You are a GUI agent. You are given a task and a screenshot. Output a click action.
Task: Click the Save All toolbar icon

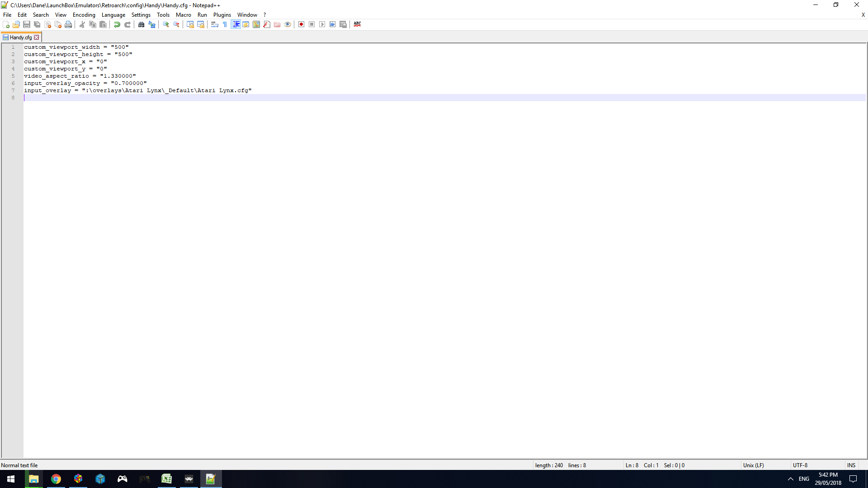pyautogui.click(x=37, y=24)
